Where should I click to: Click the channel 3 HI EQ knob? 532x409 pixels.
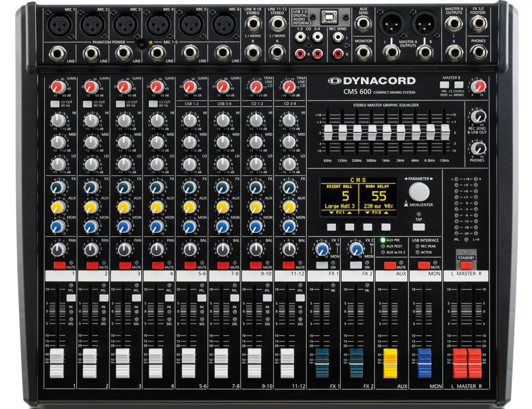pyautogui.click(x=125, y=120)
